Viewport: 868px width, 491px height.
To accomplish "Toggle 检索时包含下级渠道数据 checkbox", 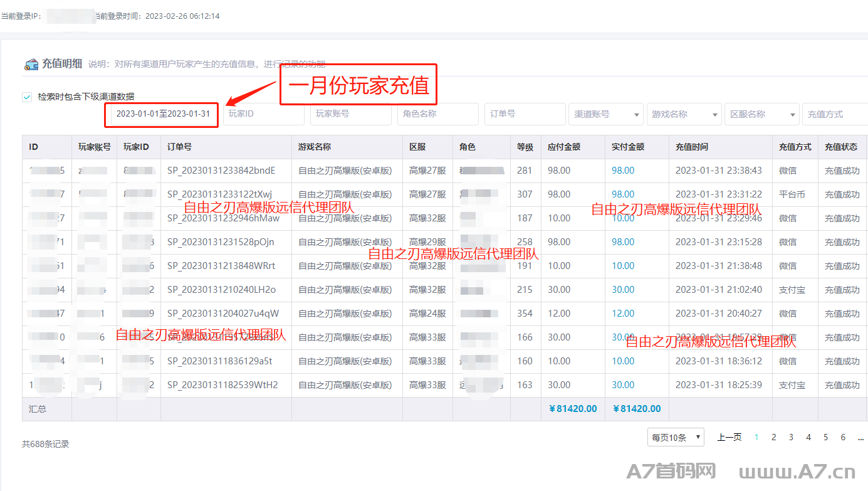I will coord(27,97).
